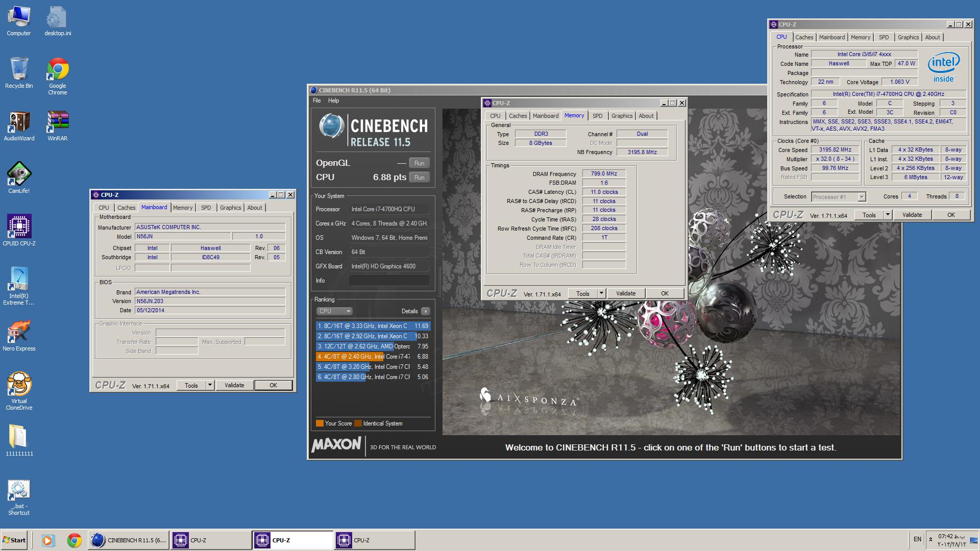Click the Start button on taskbar

14,540
